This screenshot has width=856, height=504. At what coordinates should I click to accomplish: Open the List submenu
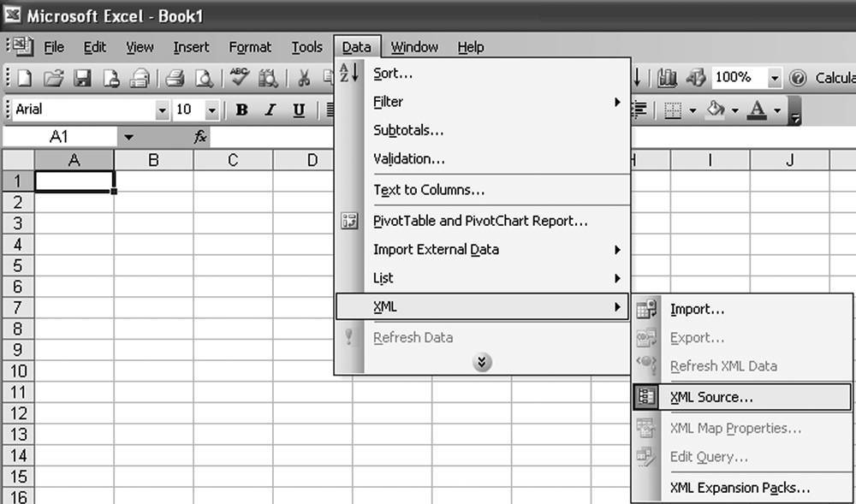[483, 278]
